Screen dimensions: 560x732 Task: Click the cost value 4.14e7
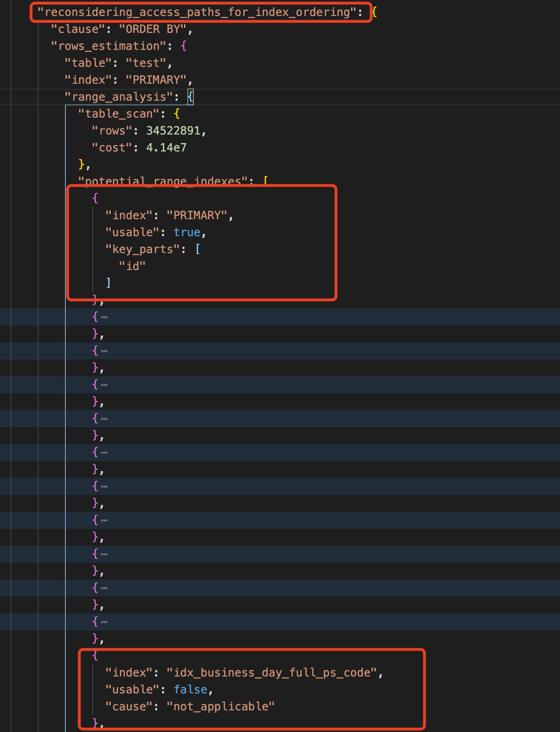[x=166, y=148]
